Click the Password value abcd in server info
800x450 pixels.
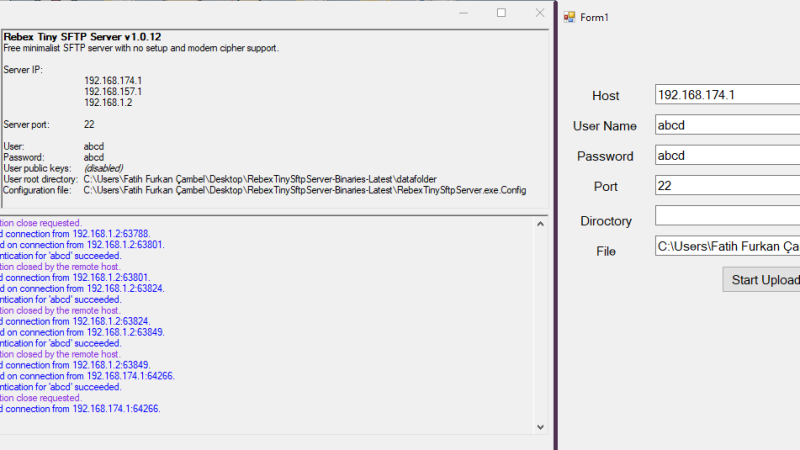coord(94,158)
